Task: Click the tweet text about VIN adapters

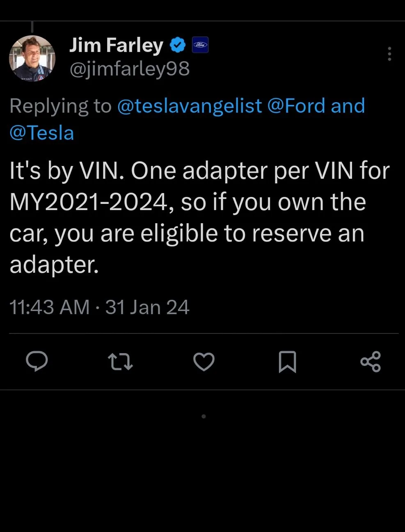Action: click(x=199, y=217)
